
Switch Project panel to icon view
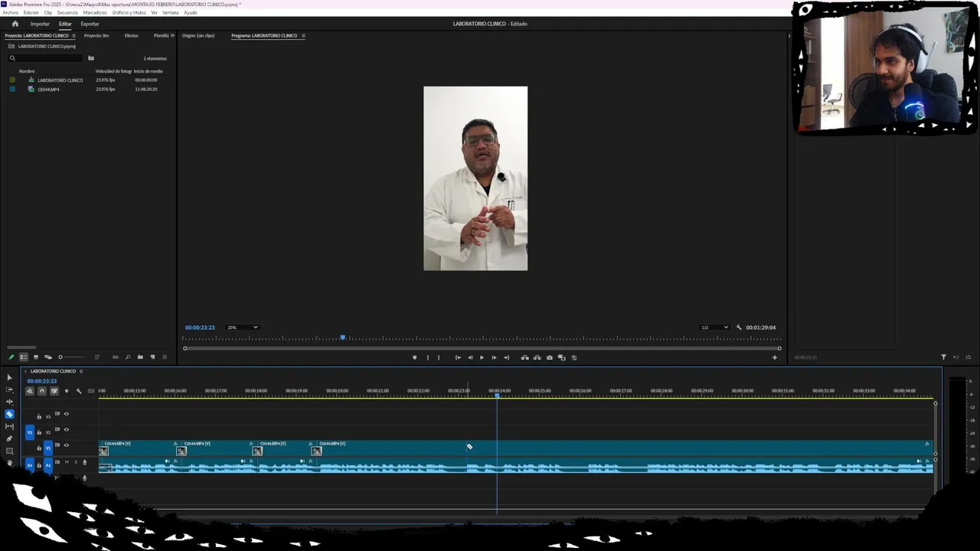coord(35,357)
